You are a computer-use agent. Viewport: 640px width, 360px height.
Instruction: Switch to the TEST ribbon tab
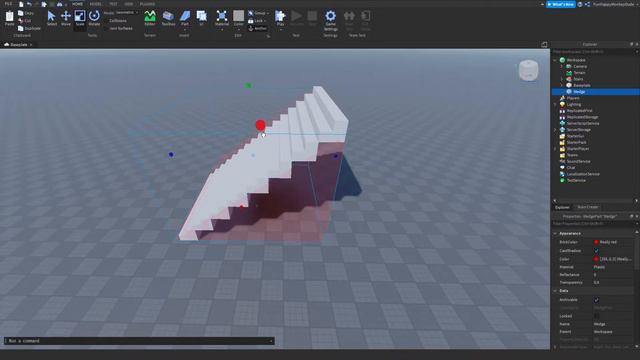[x=113, y=4]
